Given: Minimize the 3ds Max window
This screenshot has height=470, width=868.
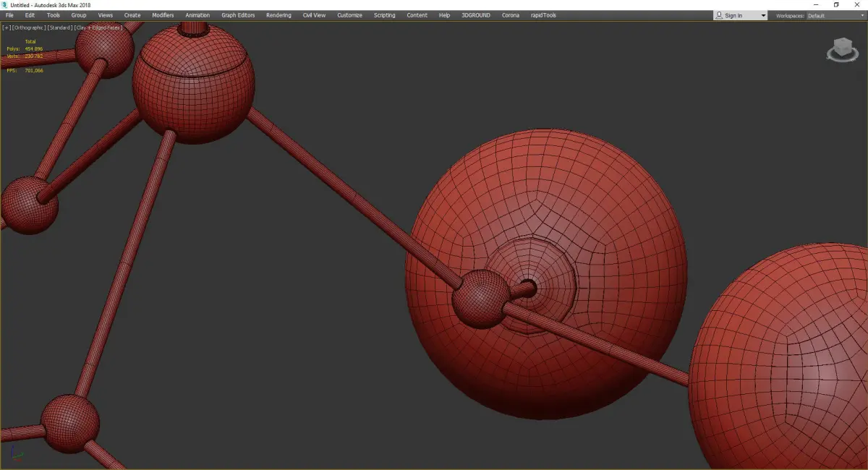Looking at the screenshot, I should tap(817, 4).
